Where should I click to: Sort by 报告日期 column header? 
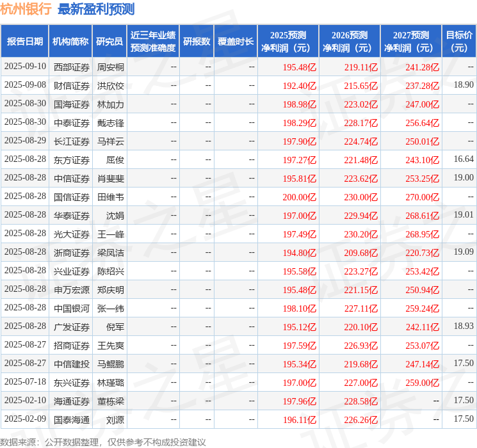[25, 42]
